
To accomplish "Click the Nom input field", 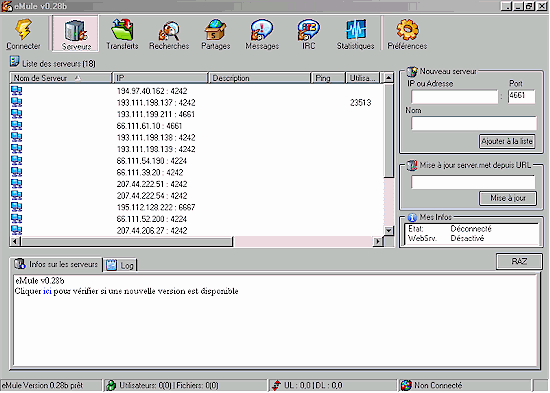I will click(x=474, y=123).
